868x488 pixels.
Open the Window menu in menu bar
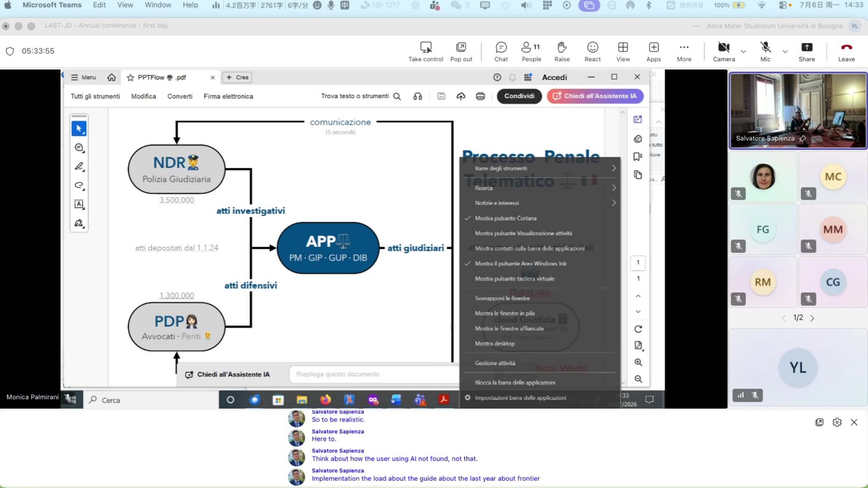click(158, 5)
